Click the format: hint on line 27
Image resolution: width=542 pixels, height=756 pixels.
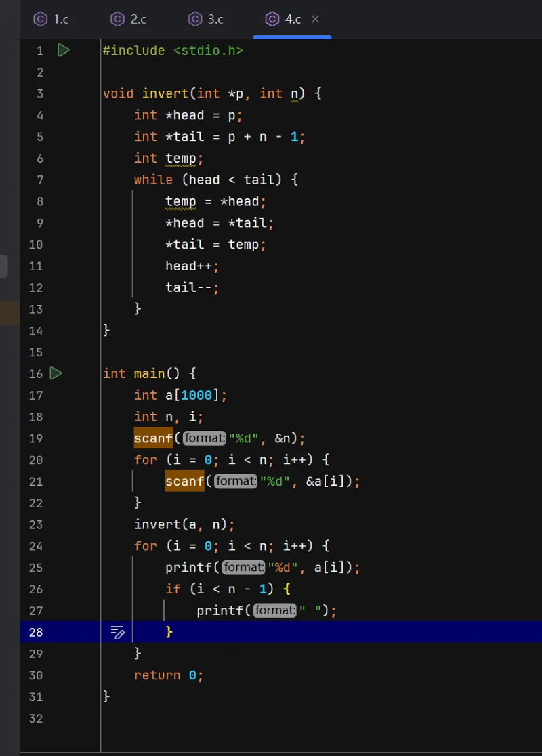click(275, 610)
